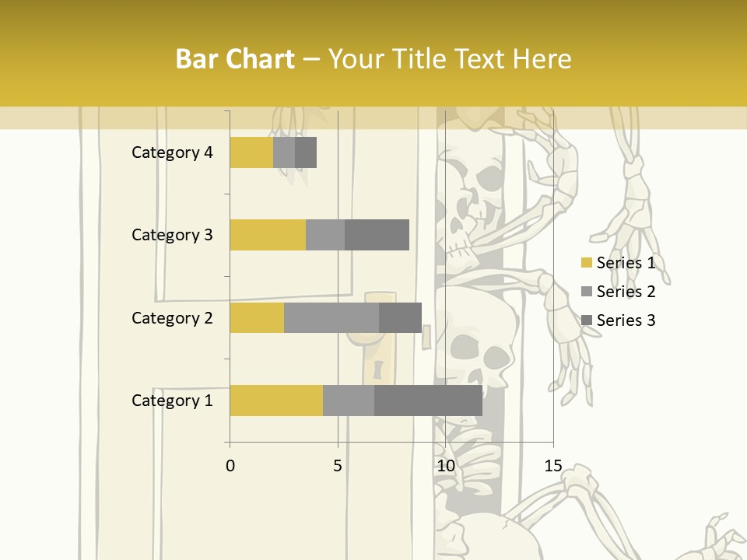This screenshot has height=560, width=747.
Task: Click the Series 3 dark gray legend swatch
Action: coord(587,320)
